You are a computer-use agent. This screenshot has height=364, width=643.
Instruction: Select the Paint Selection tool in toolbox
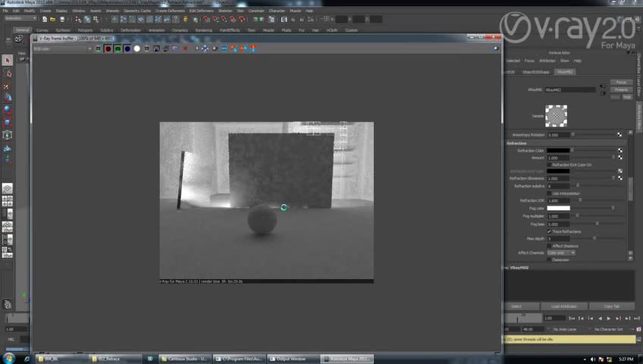(8, 86)
